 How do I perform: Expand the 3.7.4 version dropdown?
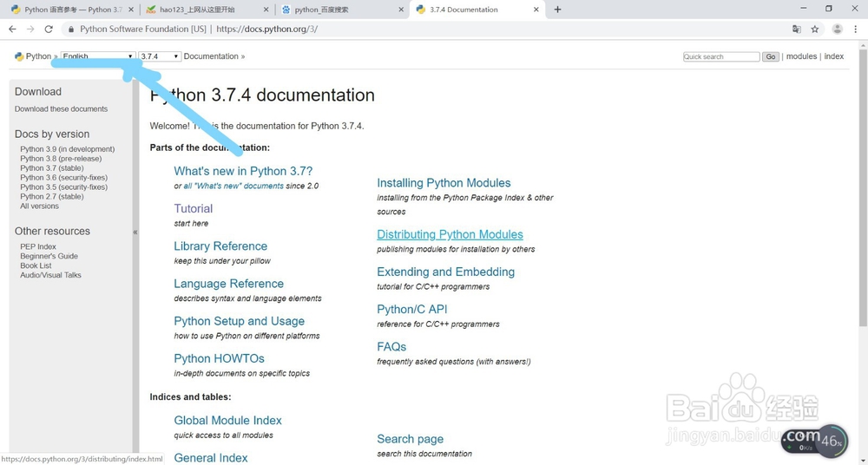(159, 56)
